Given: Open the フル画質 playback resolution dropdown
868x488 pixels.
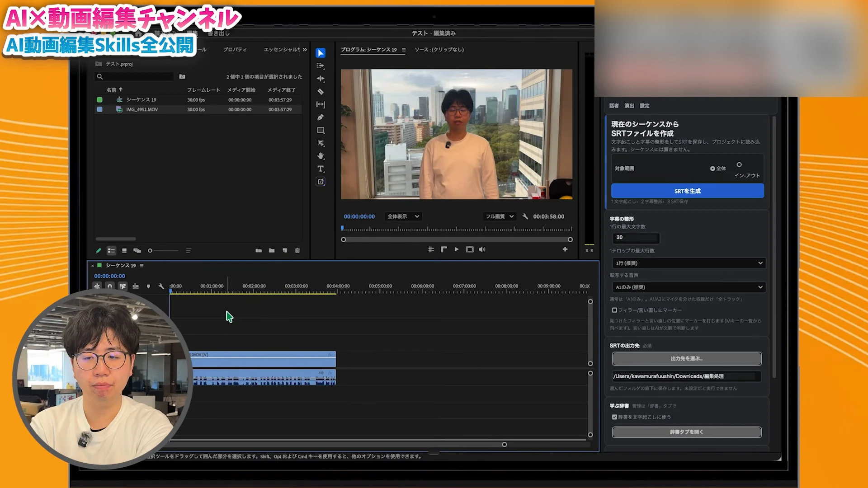Looking at the screenshot, I should click(x=500, y=216).
